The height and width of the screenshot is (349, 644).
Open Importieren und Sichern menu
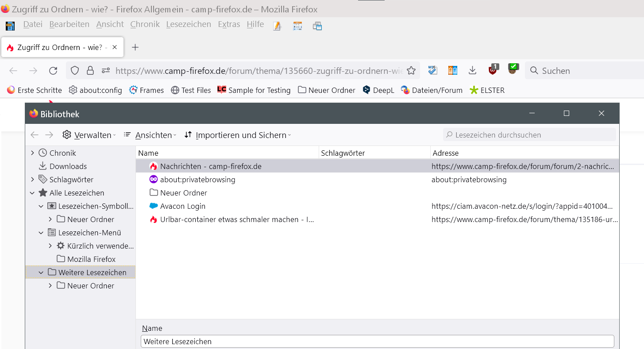[x=238, y=135]
